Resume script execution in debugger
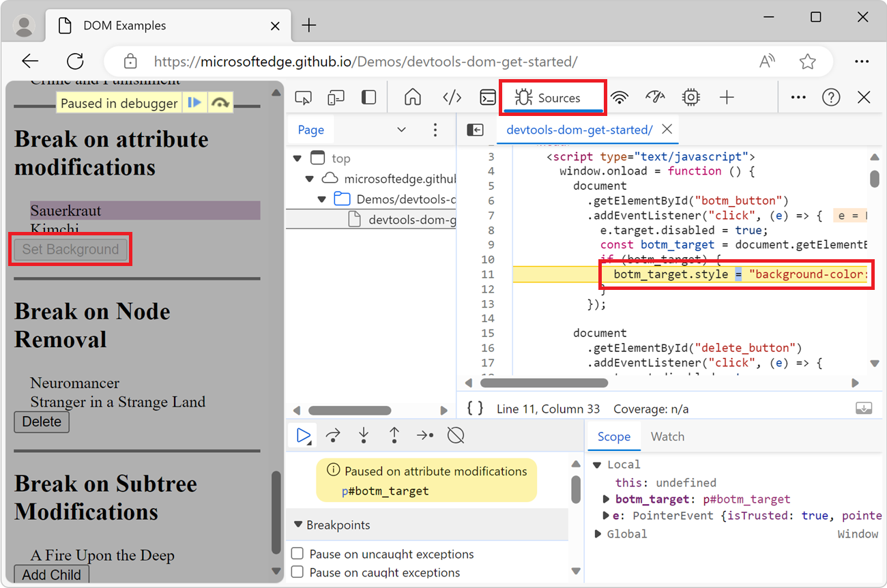 tap(302, 435)
